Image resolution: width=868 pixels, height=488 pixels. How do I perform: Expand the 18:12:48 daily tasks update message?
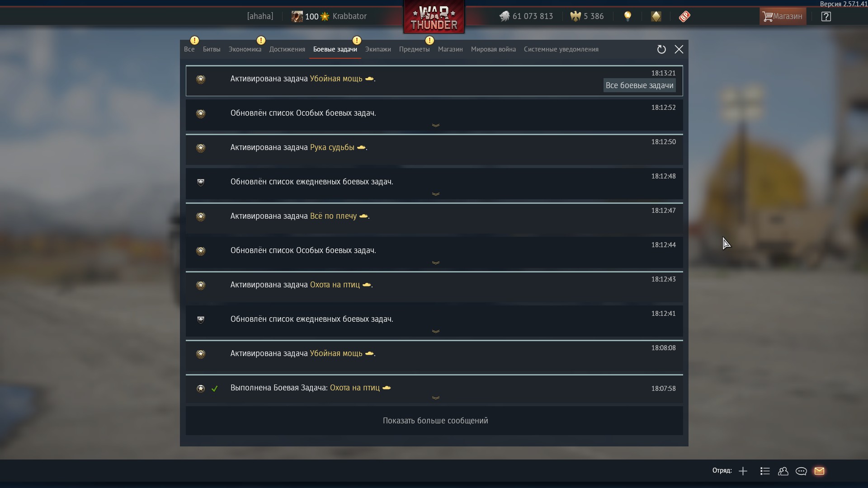click(x=435, y=194)
